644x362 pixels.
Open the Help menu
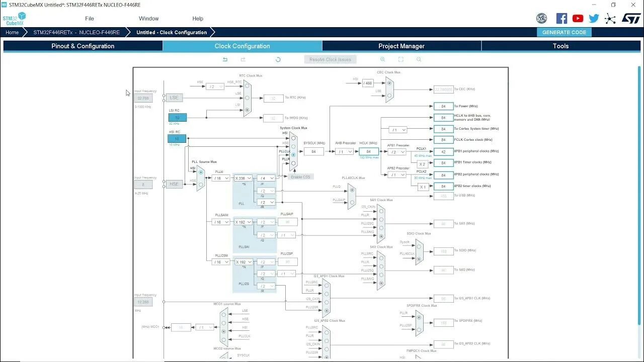(198, 19)
